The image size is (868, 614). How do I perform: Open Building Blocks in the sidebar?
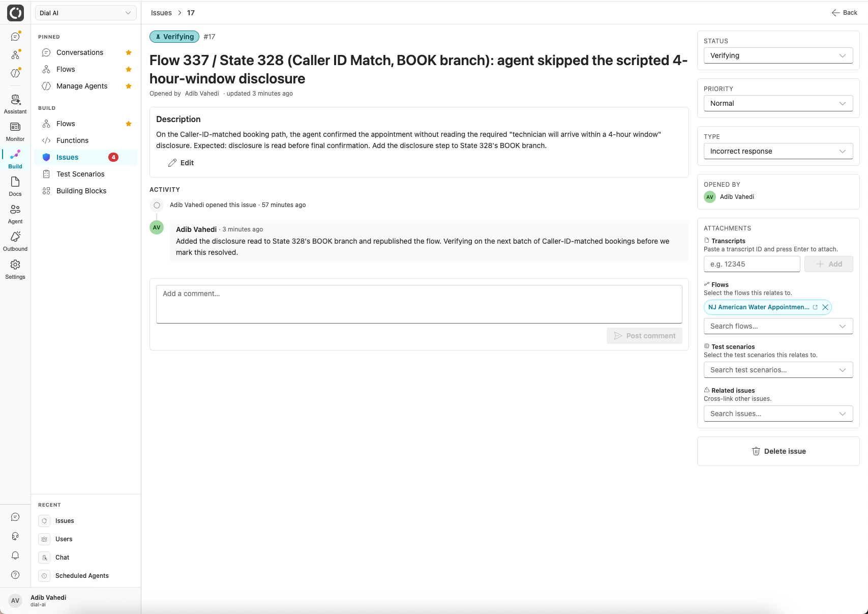point(86,191)
